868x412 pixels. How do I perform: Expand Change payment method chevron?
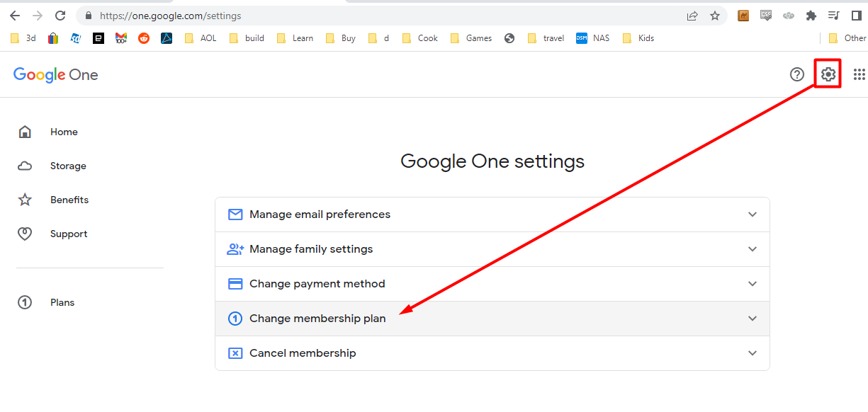pyautogui.click(x=753, y=284)
